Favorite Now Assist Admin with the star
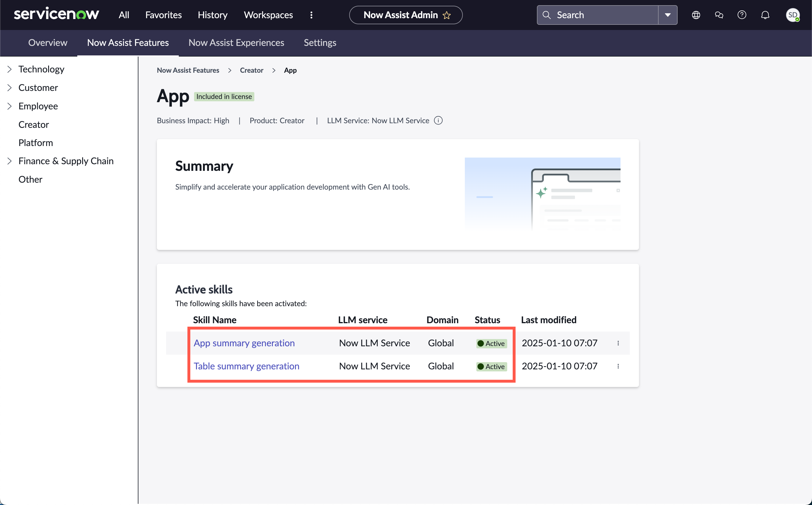 pyautogui.click(x=447, y=15)
